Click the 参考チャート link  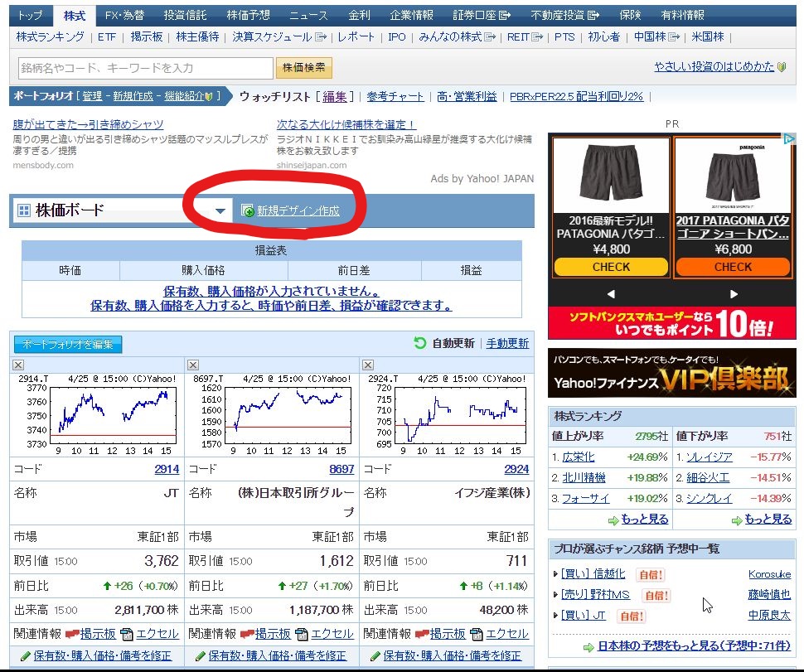click(395, 96)
